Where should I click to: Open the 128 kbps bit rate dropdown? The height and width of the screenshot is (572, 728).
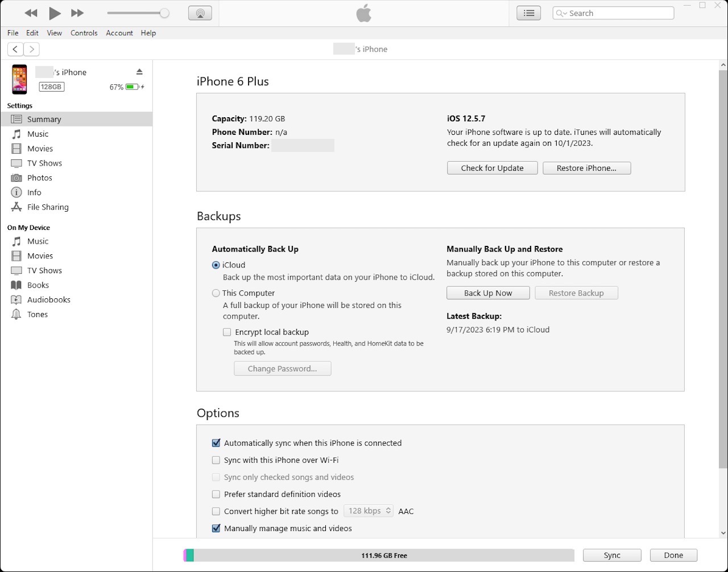[369, 511]
